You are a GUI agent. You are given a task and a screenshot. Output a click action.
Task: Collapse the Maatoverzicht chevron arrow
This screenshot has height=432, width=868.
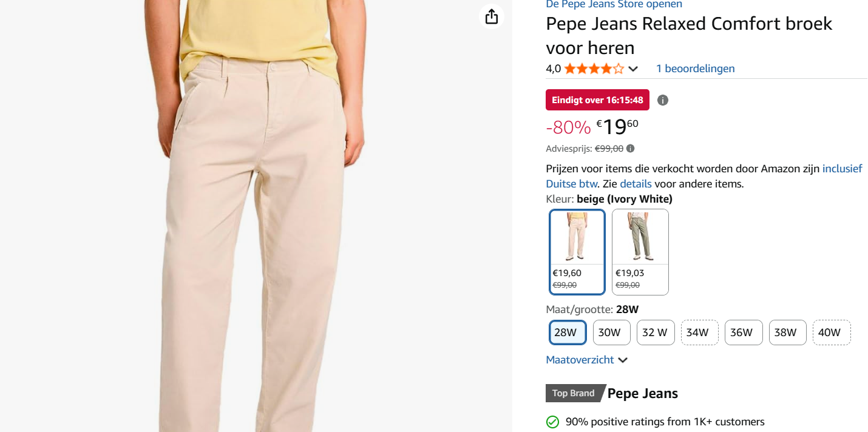(x=623, y=360)
